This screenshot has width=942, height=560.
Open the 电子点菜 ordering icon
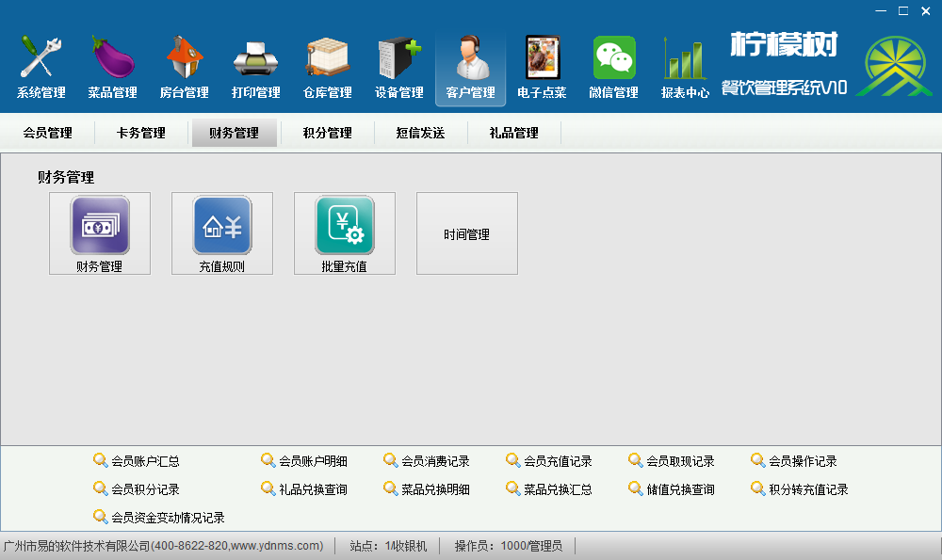(x=542, y=58)
